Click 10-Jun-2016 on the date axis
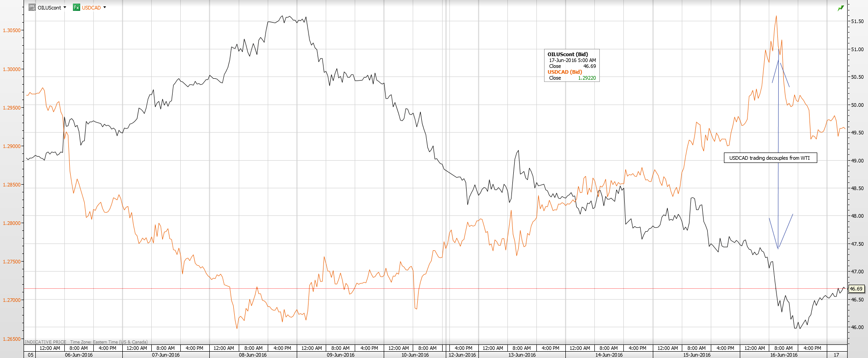 pyautogui.click(x=415, y=355)
